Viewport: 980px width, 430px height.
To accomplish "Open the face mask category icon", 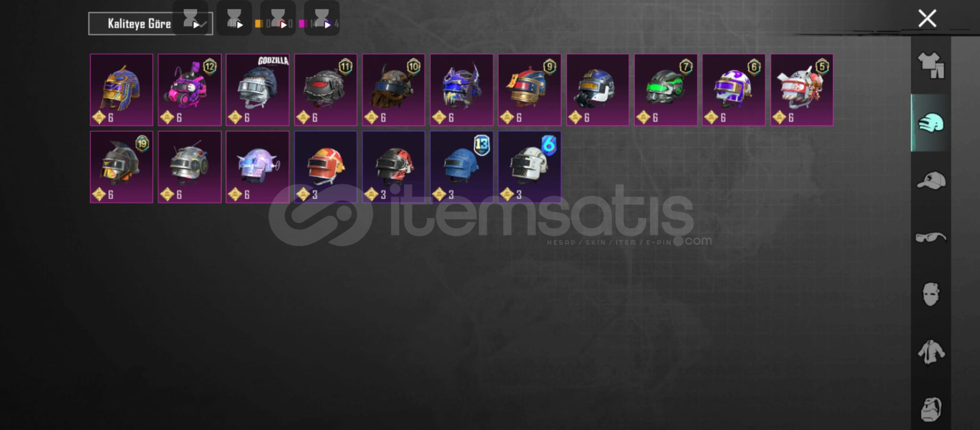I will click(x=931, y=294).
